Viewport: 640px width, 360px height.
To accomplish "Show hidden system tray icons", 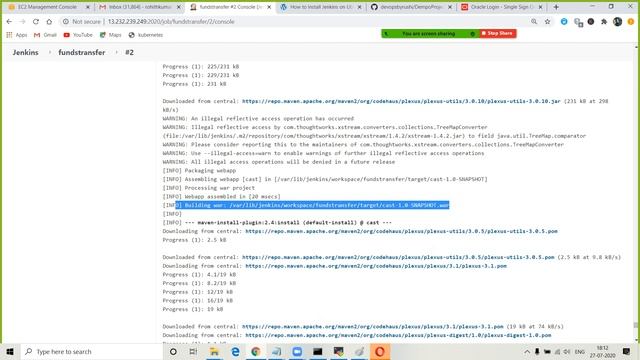I will pos(527,352).
